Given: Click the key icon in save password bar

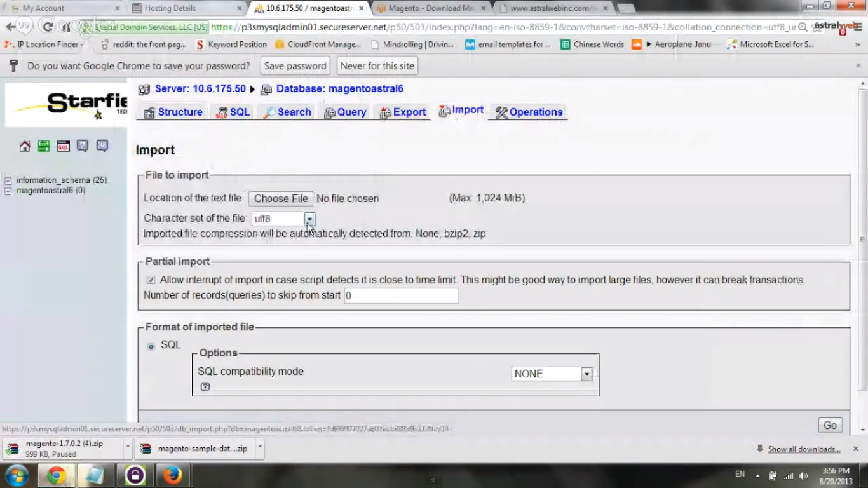Looking at the screenshot, I should (x=13, y=66).
